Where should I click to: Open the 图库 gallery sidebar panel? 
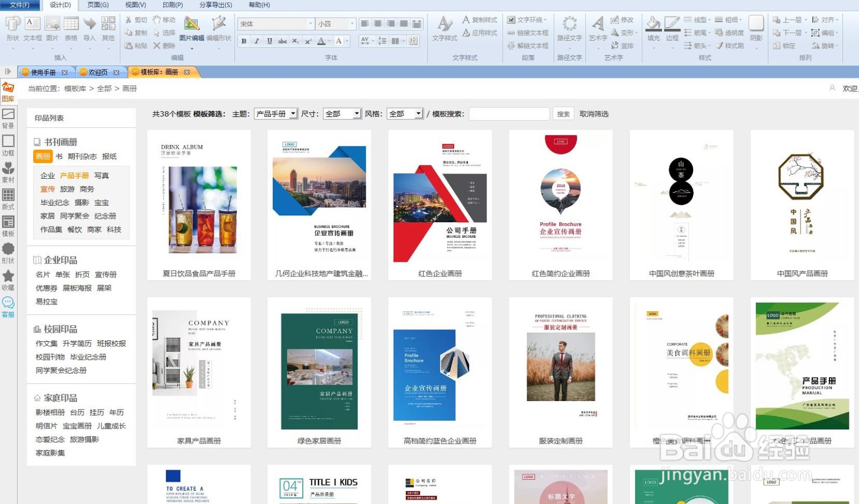(8, 92)
